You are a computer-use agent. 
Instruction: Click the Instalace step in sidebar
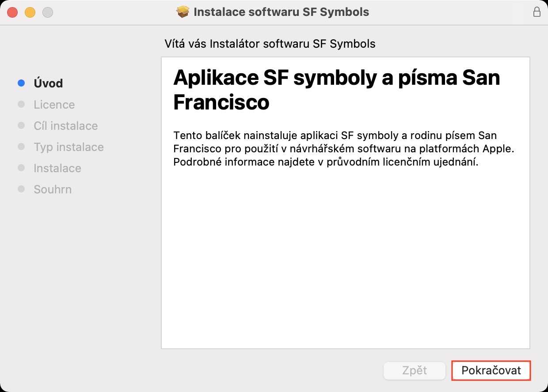pos(57,168)
